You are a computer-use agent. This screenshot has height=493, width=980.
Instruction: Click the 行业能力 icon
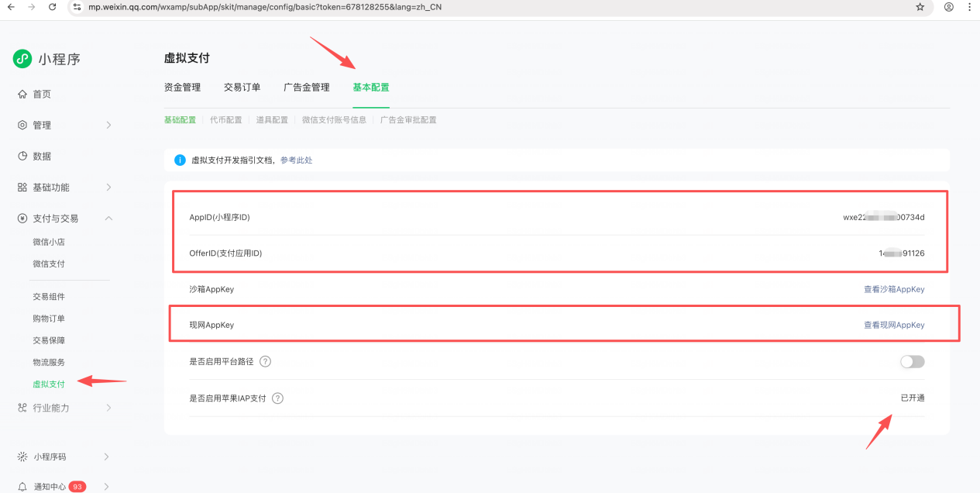[22, 408]
